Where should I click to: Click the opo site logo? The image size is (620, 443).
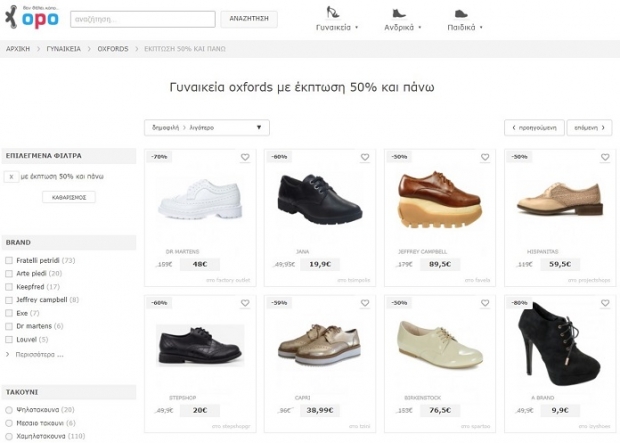[32, 17]
